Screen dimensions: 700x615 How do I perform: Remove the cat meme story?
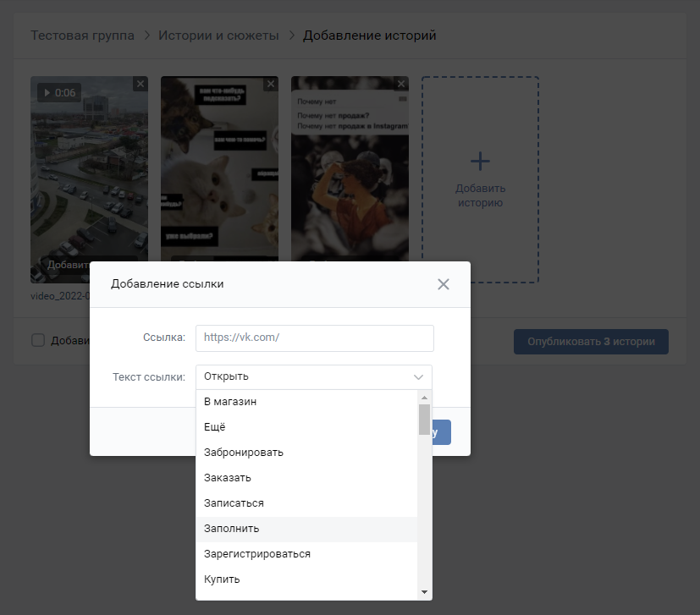(x=271, y=84)
